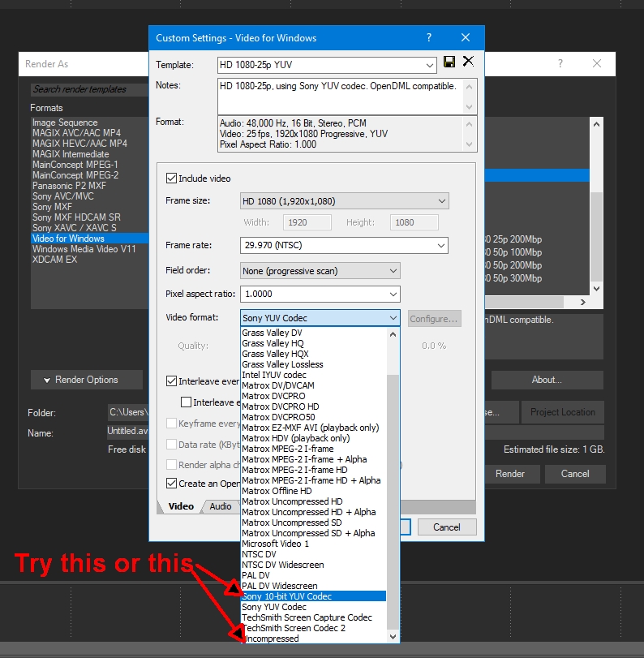This screenshot has width=644, height=658.
Task: Choose Sony 10-bit YUV Codec from list
Action: pyautogui.click(x=287, y=596)
